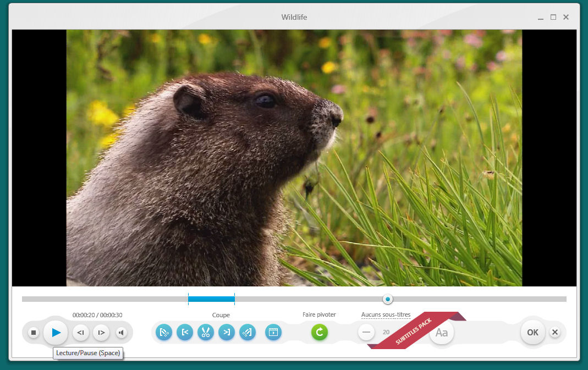Image resolution: width=588 pixels, height=370 pixels.
Task: Cancel editing with the X button next to OK
Action: (x=555, y=333)
